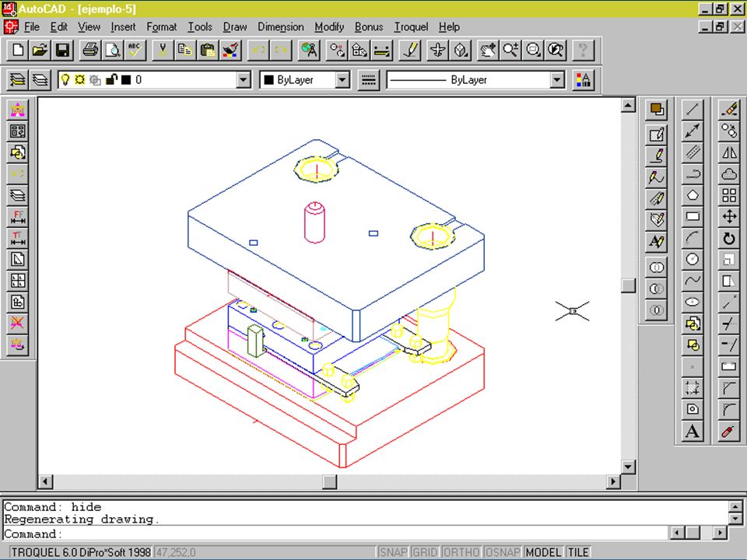Select the Rectangle draw tool
The image size is (747, 560).
coord(693,216)
